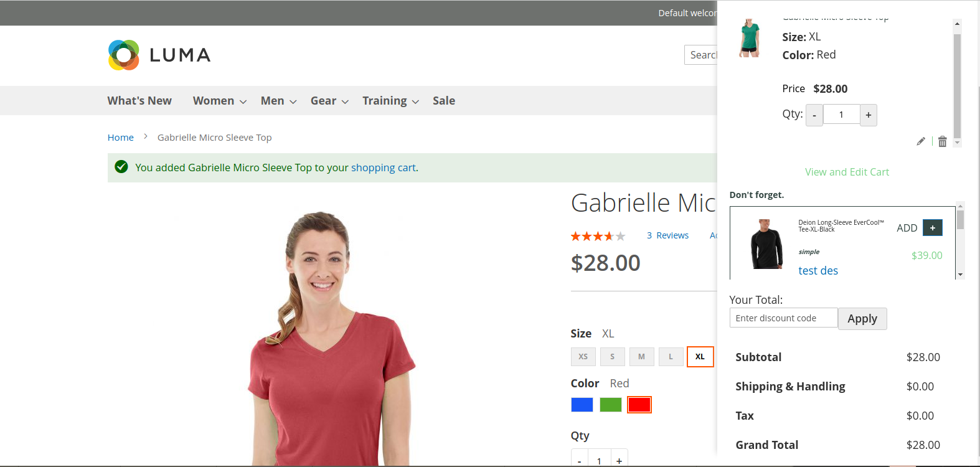
Task: Click Apply discount button
Action: pos(862,319)
